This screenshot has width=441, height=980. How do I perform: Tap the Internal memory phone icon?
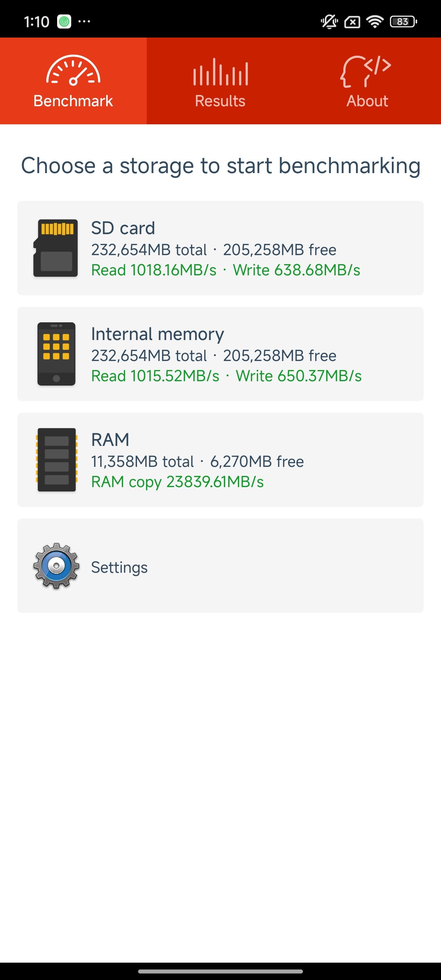click(56, 354)
